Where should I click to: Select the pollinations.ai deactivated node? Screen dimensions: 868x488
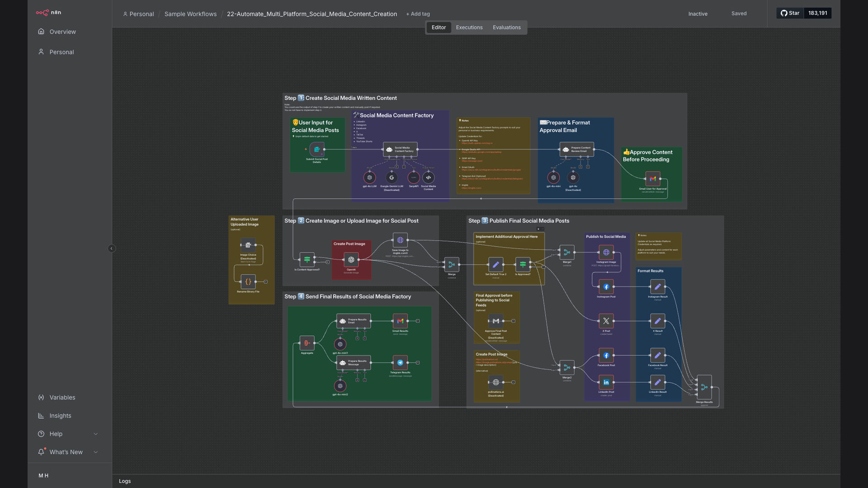(496, 382)
